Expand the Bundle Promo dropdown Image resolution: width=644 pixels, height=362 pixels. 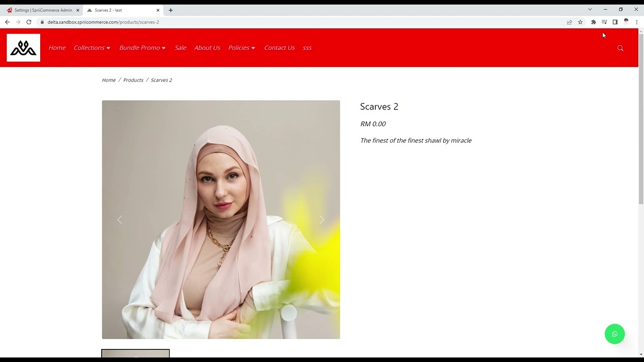click(142, 48)
